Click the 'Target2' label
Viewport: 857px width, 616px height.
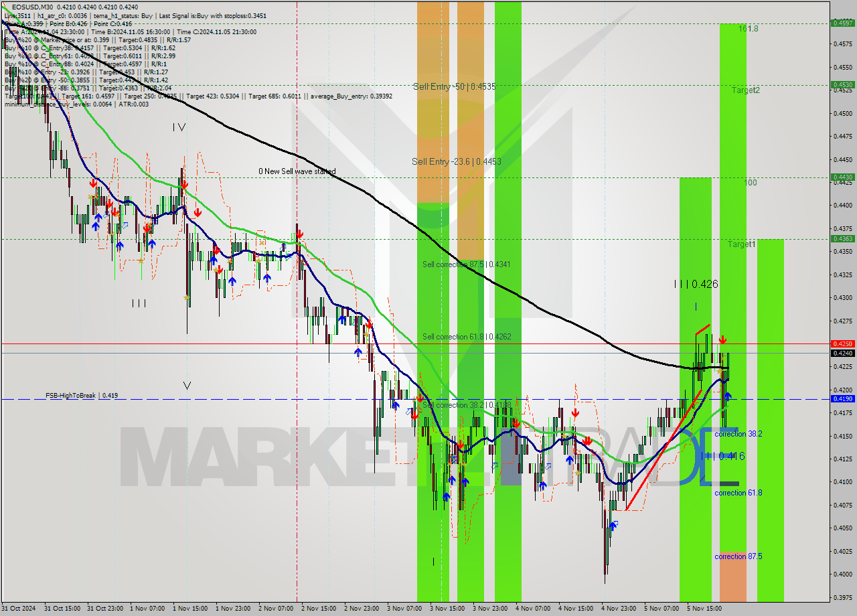click(745, 90)
